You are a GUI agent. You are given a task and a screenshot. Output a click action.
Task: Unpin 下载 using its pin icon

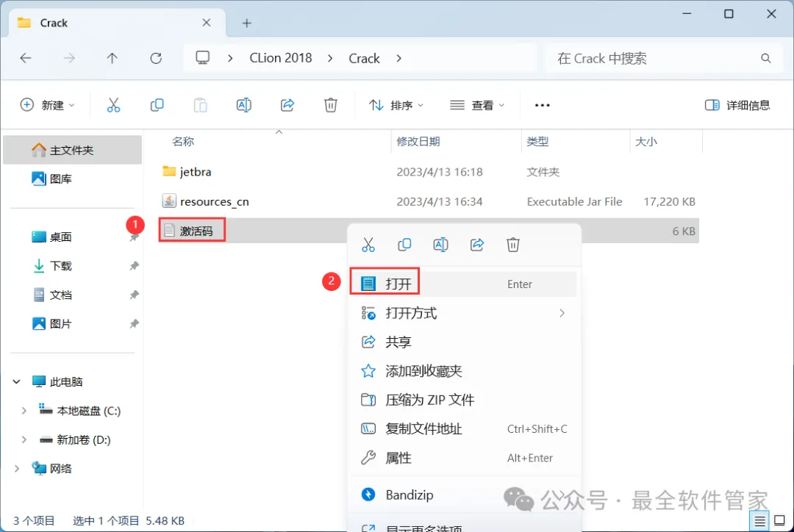pyautogui.click(x=134, y=266)
